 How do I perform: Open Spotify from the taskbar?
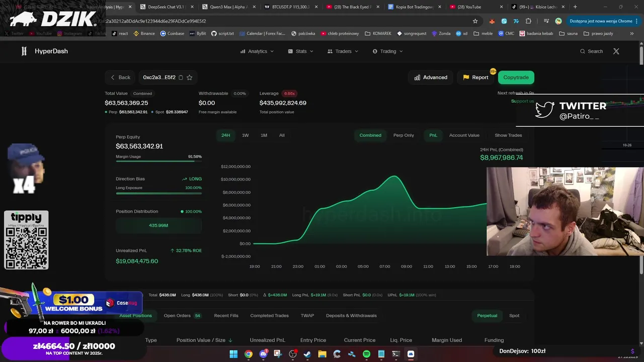pyautogui.click(x=366, y=354)
